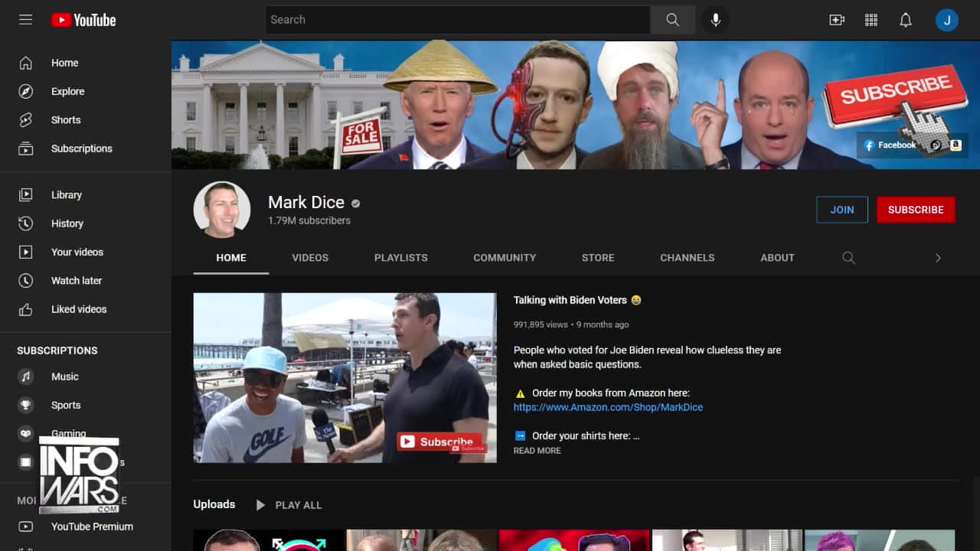Switch to the Playlists tab

tap(401, 258)
